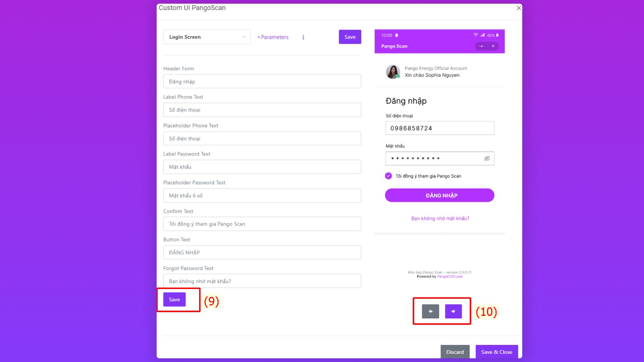The height and width of the screenshot is (362, 644).
Task: Focus the Placeholder Password Text field
Action: click(262, 196)
